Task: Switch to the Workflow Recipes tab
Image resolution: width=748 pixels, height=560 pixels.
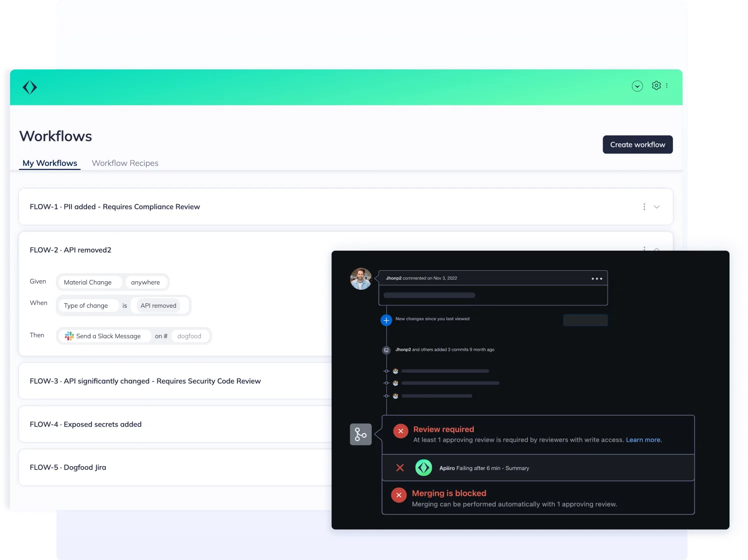Action: click(x=124, y=163)
